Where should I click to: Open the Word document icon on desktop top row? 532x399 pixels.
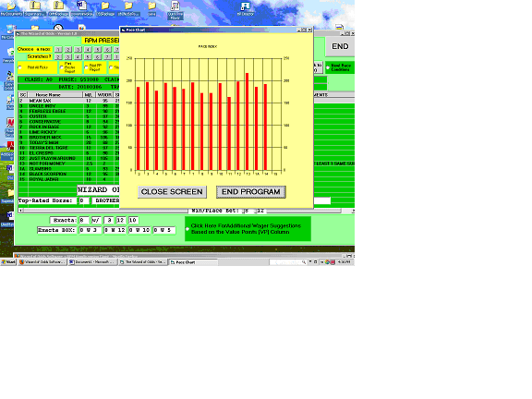point(81,8)
